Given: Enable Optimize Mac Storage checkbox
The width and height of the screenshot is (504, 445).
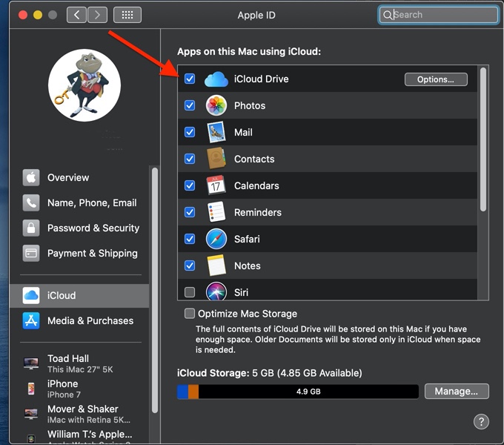Looking at the screenshot, I should click(190, 314).
